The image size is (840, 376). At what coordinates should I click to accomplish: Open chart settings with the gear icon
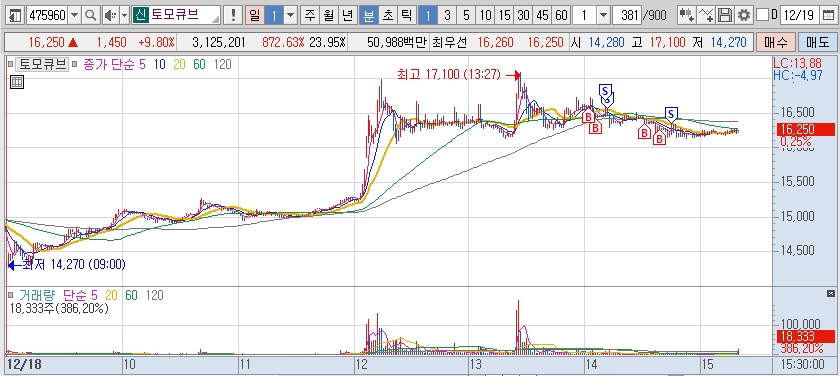point(743,16)
